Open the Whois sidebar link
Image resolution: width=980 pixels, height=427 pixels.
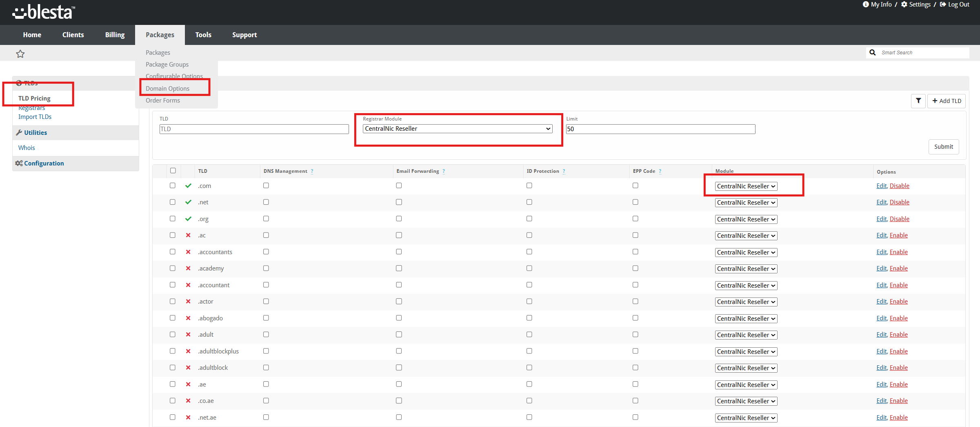(x=27, y=148)
